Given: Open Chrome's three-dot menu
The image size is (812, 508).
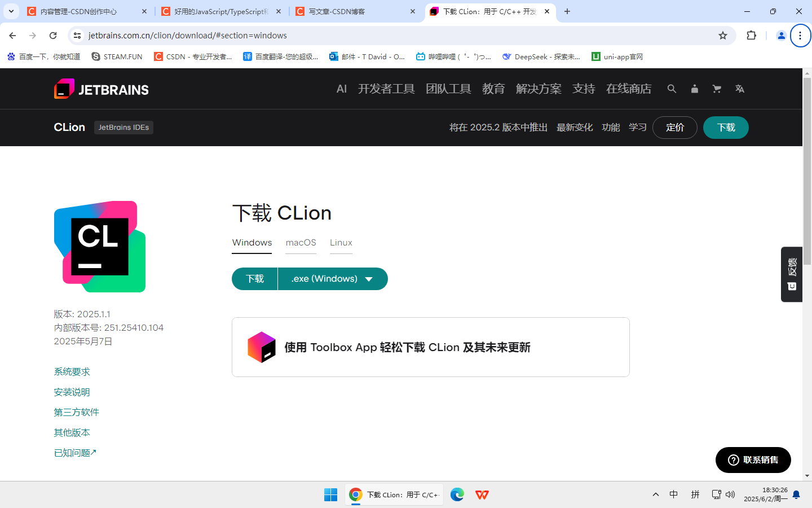Looking at the screenshot, I should pyautogui.click(x=800, y=36).
